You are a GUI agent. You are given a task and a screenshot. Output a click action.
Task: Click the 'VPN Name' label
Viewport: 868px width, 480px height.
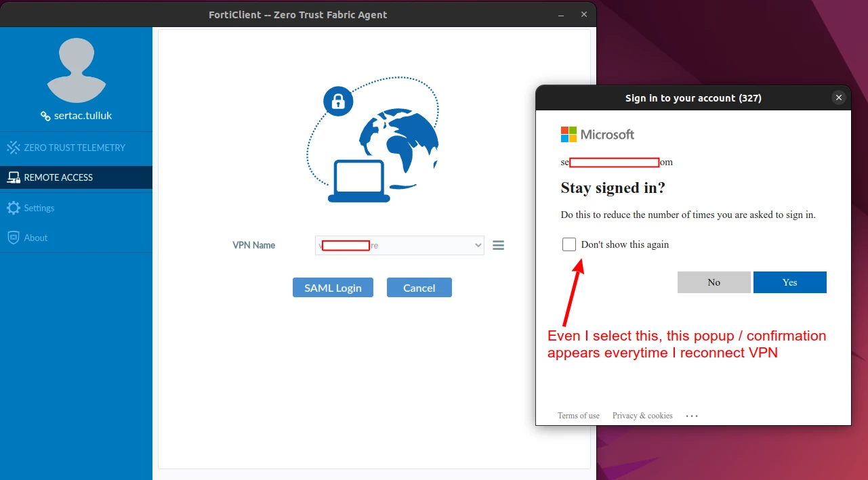254,245
